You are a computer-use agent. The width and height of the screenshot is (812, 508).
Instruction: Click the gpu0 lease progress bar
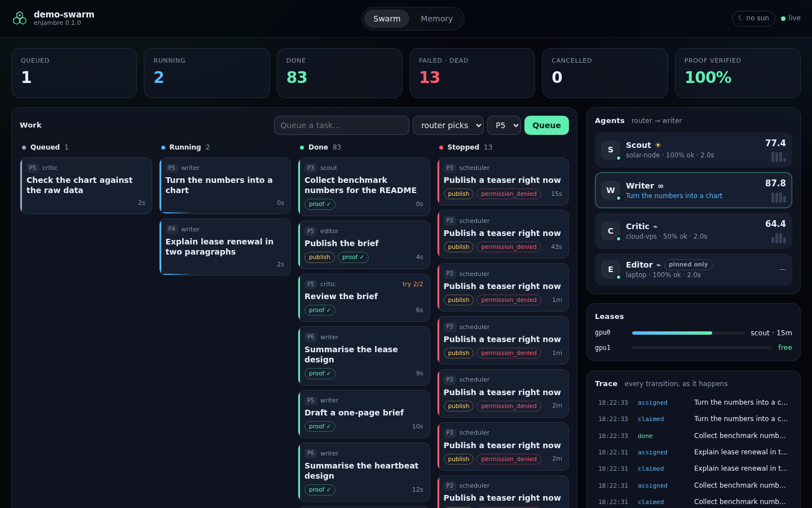(x=688, y=333)
